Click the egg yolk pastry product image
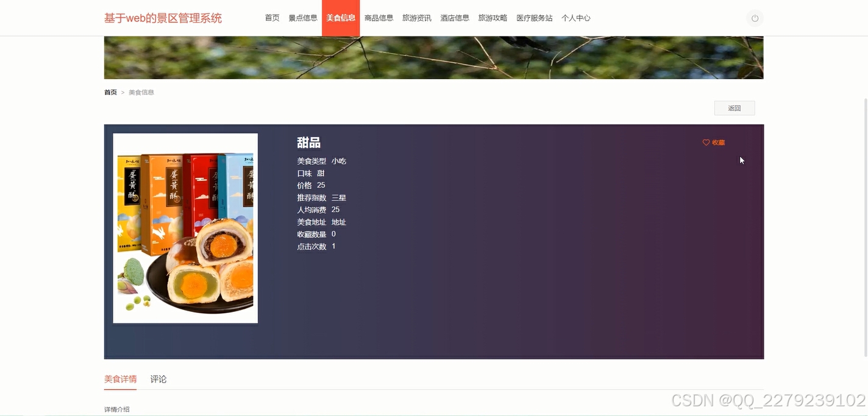The width and height of the screenshot is (868, 416). point(185,228)
